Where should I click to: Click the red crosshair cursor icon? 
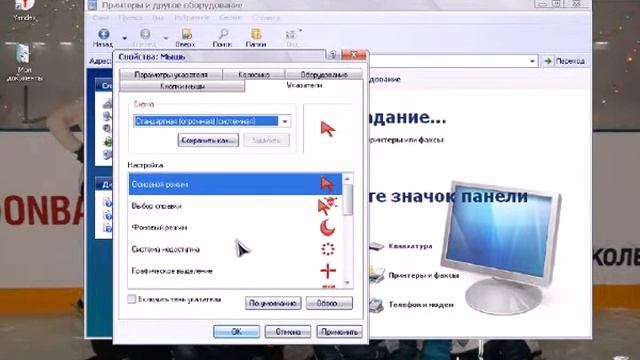(328, 271)
